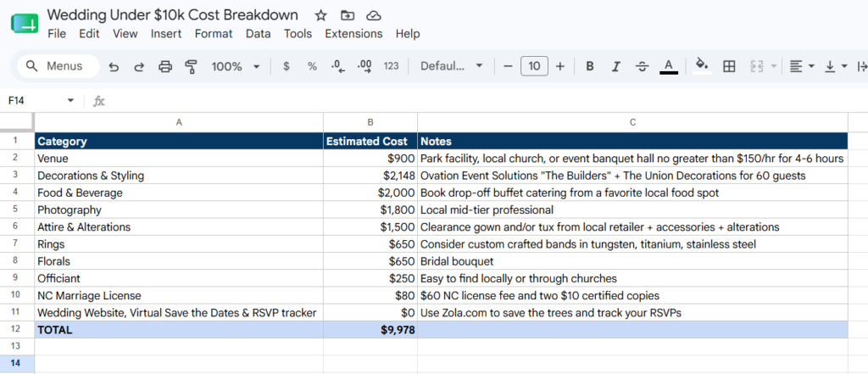Star the Wedding Under $10k document
The height and width of the screenshot is (374, 868).
320,15
